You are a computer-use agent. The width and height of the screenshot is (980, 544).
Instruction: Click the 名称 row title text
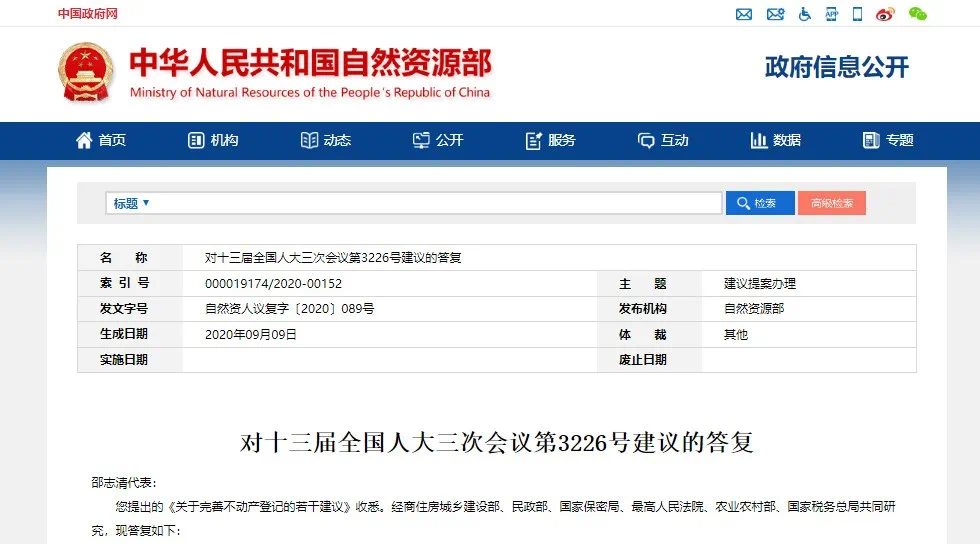[x=332, y=258]
